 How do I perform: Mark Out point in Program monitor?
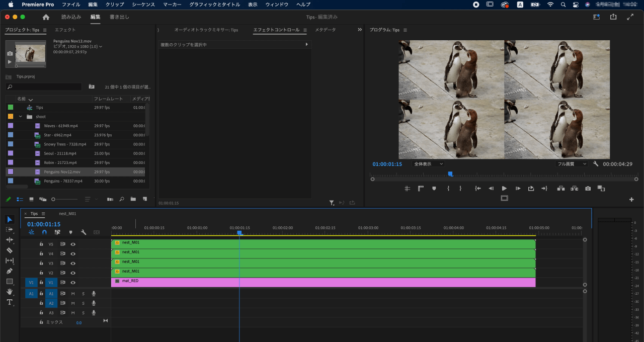click(460, 189)
